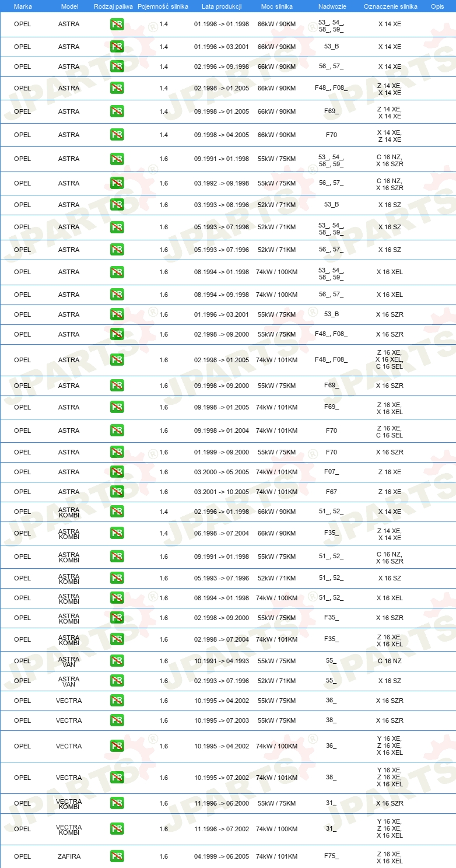
Task: Click the date range 09.1998 -> 04.2005
Action: click(222, 135)
